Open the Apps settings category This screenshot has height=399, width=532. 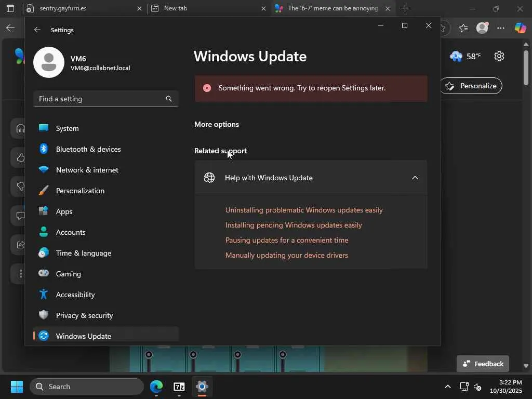106,211
